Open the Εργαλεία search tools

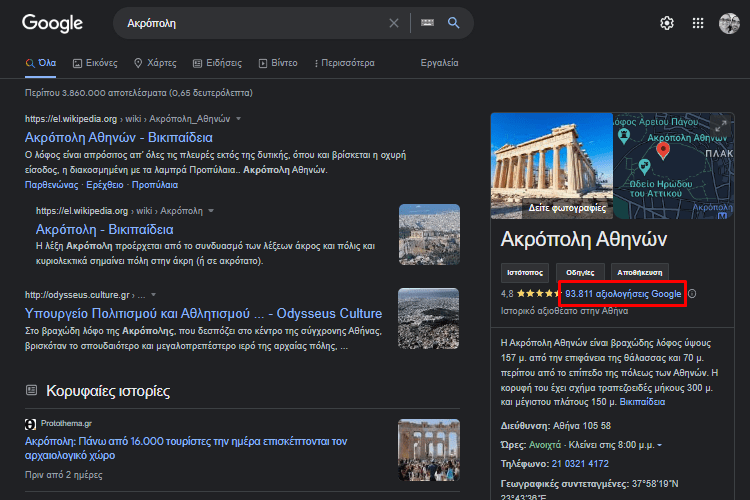439,63
